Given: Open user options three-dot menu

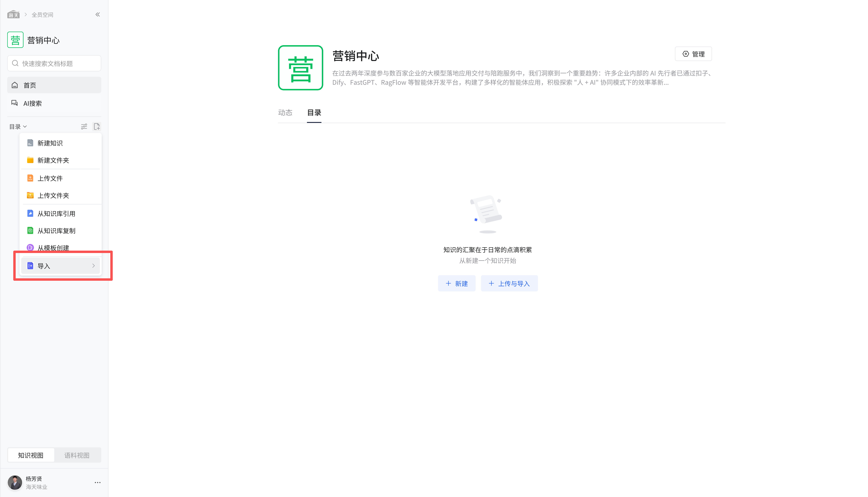Looking at the screenshot, I should pos(98,482).
